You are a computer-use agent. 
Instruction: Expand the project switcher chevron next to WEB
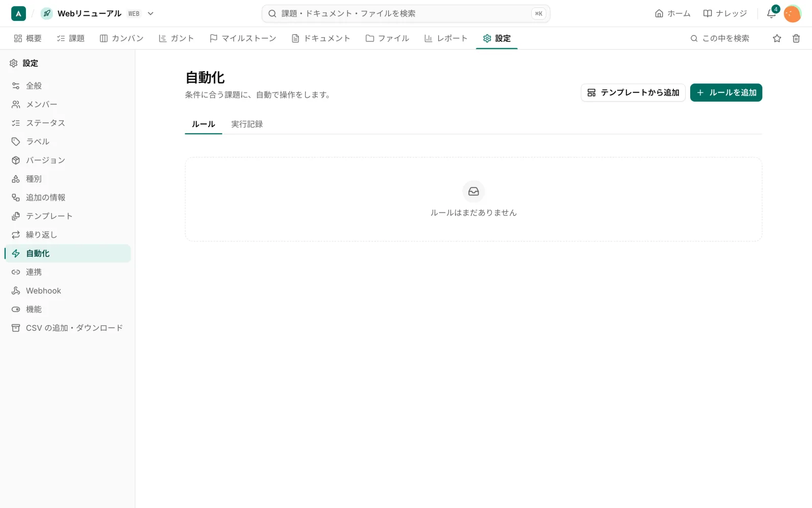tap(151, 14)
